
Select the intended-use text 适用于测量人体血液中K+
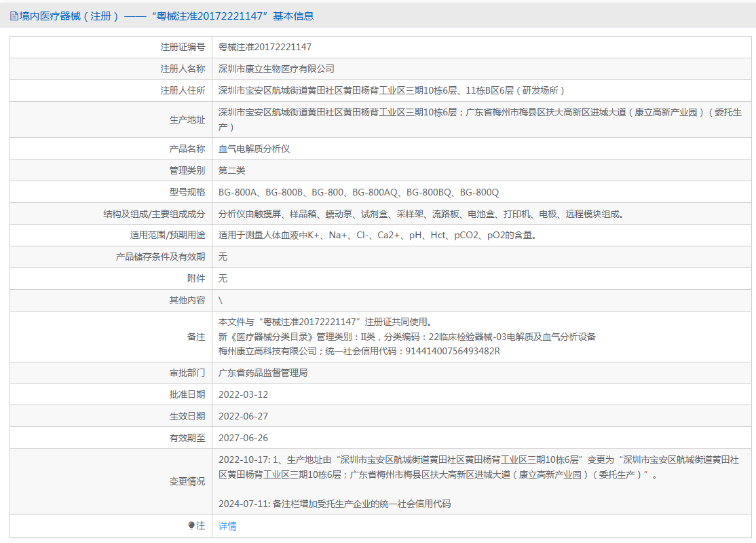(x=377, y=236)
